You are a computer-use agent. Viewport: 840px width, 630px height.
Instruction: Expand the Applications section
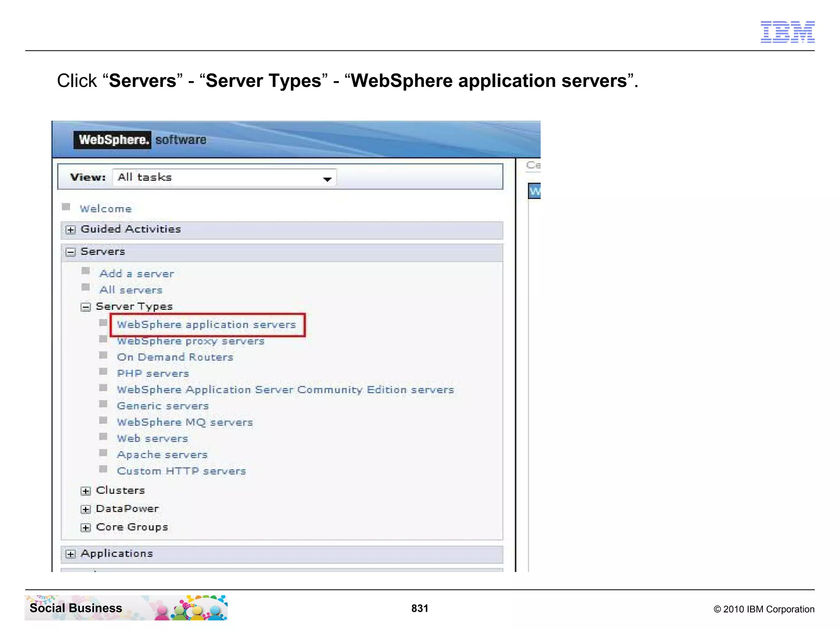coord(71,554)
